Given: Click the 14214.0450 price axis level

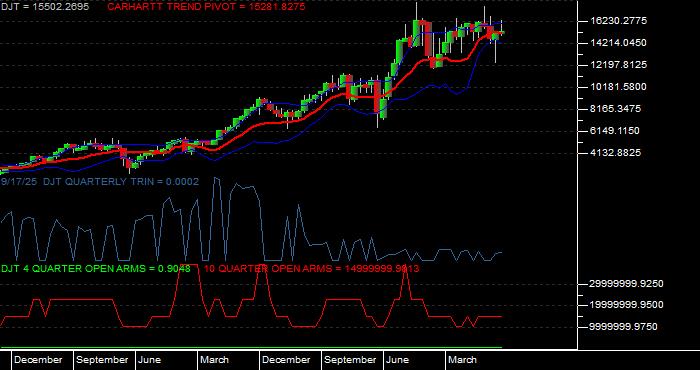Looking at the screenshot, I should (618, 43).
